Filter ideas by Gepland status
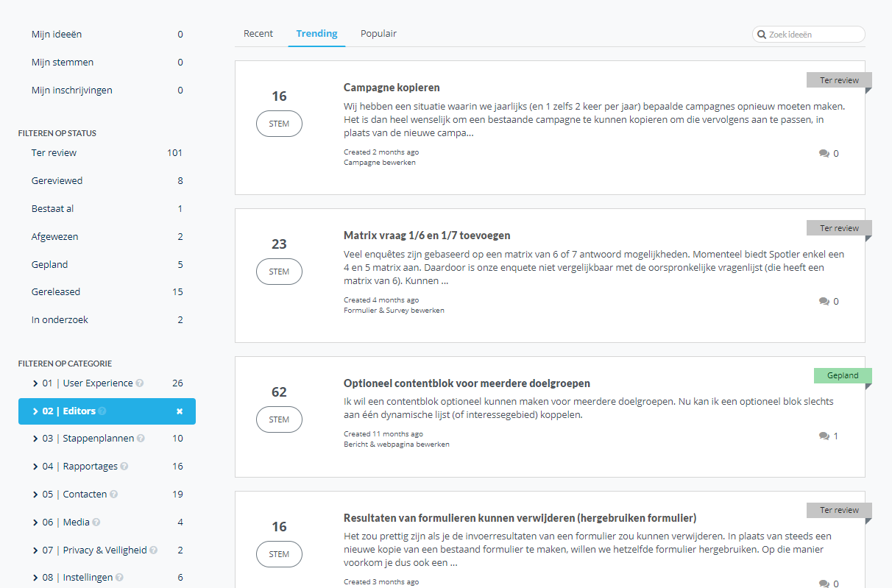Screen dimensions: 892x588 50,265
